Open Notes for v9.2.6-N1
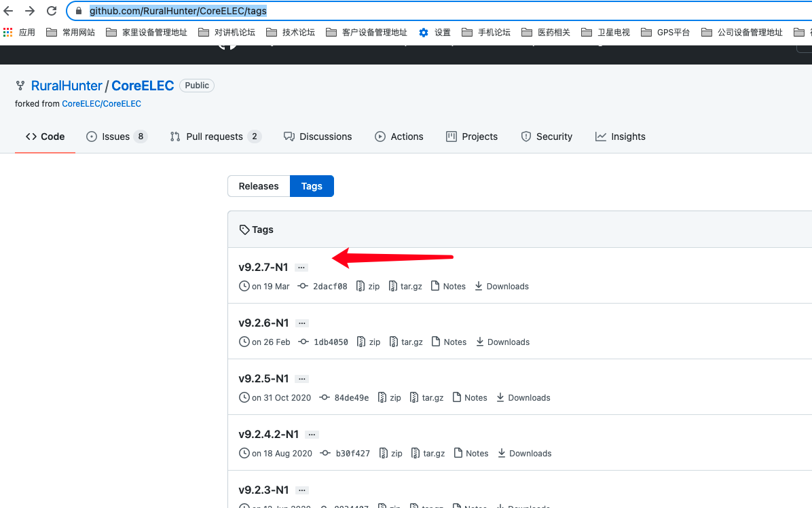 pyautogui.click(x=449, y=342)
